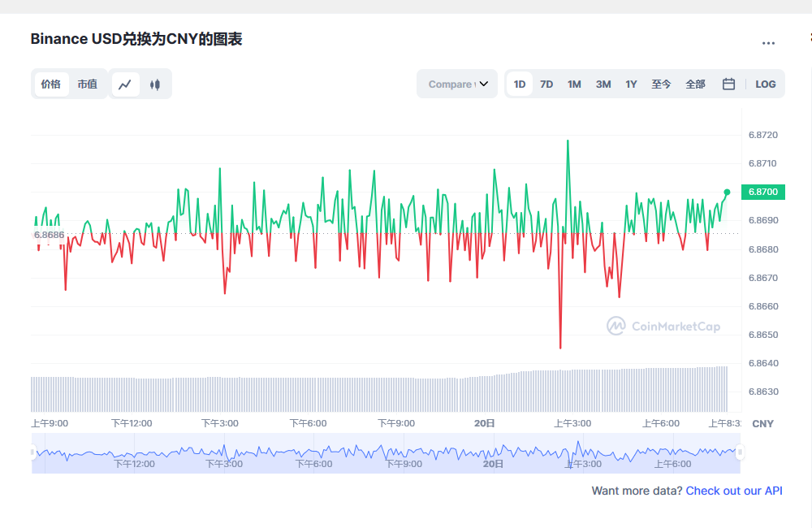Screen dimensions: 812x528
Task: Select the 3M time range
Action: point(603,84)
